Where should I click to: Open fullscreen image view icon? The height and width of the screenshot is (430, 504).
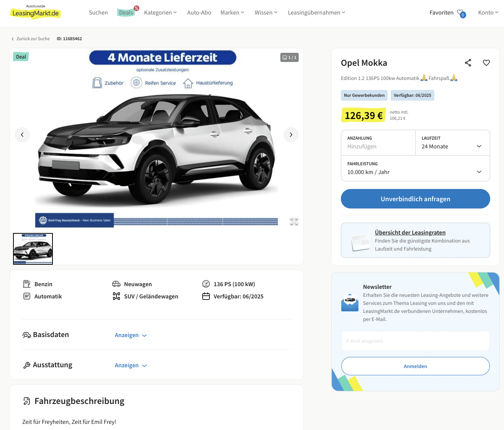click(294, 221)
